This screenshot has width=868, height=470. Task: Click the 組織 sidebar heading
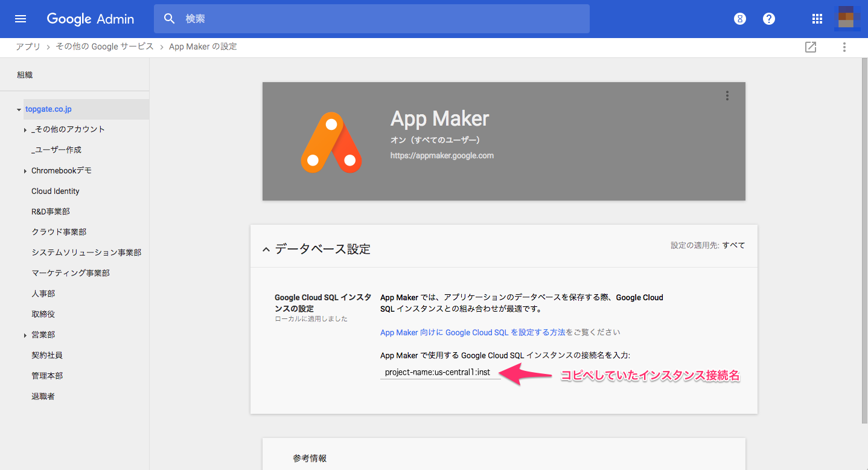click(x=25, y=75)
